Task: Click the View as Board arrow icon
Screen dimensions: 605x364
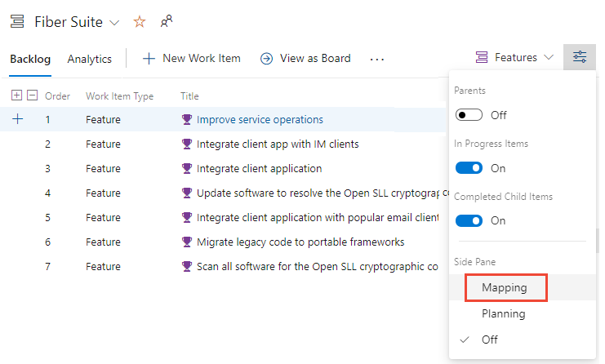Action: click(x=266, y=59)
